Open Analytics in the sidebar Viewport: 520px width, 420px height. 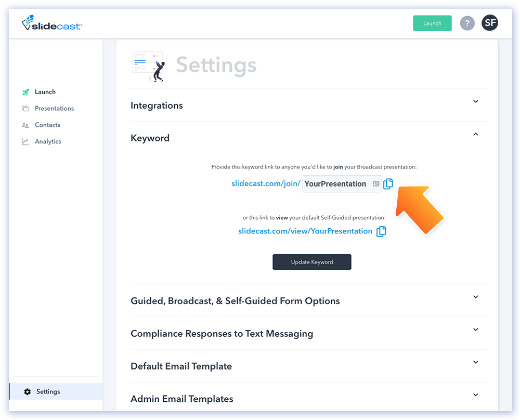[48, 141]
